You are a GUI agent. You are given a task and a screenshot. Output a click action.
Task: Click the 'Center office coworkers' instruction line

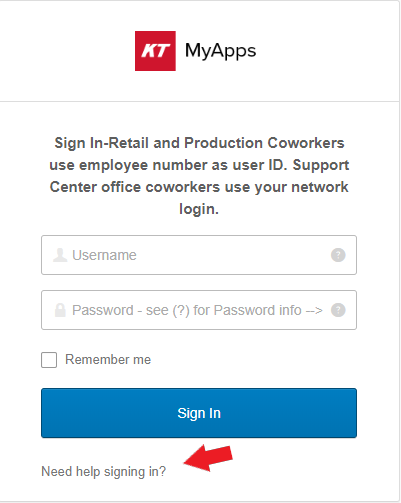click(135, 187)
